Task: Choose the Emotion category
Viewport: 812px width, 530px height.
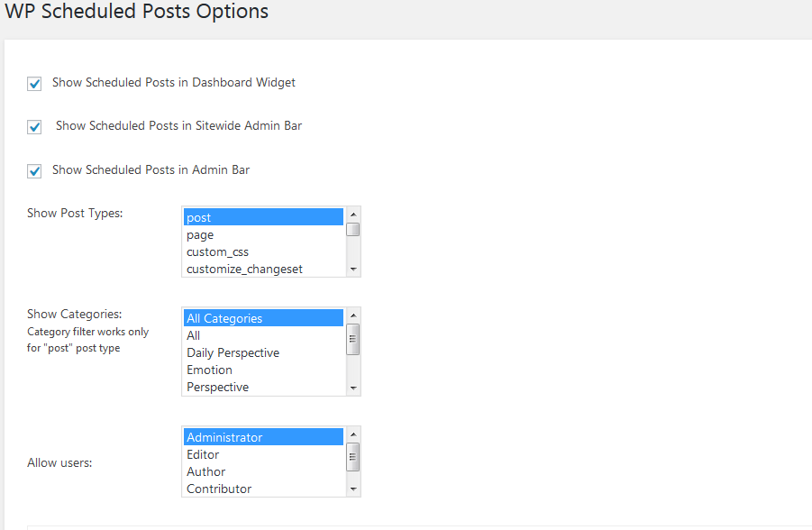Action: [x=209, y=370]
